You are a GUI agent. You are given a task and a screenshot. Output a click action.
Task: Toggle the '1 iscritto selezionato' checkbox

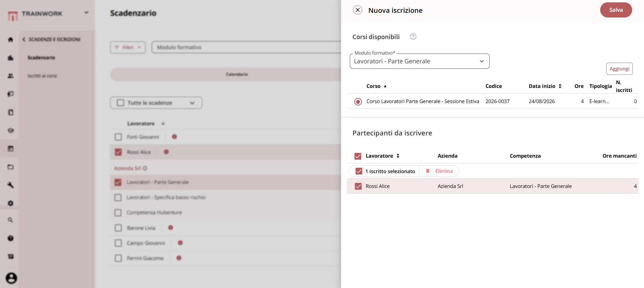(x=359, y=171)
